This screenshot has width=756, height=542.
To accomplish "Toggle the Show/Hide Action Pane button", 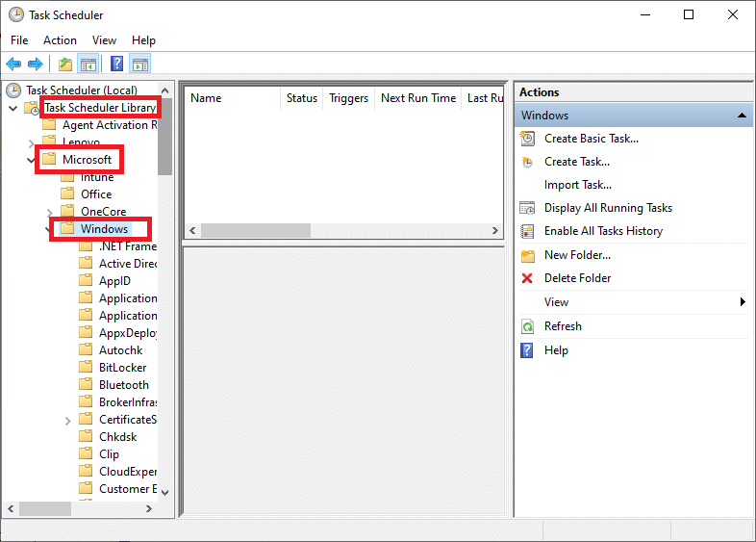I will [x=140, y=65].
